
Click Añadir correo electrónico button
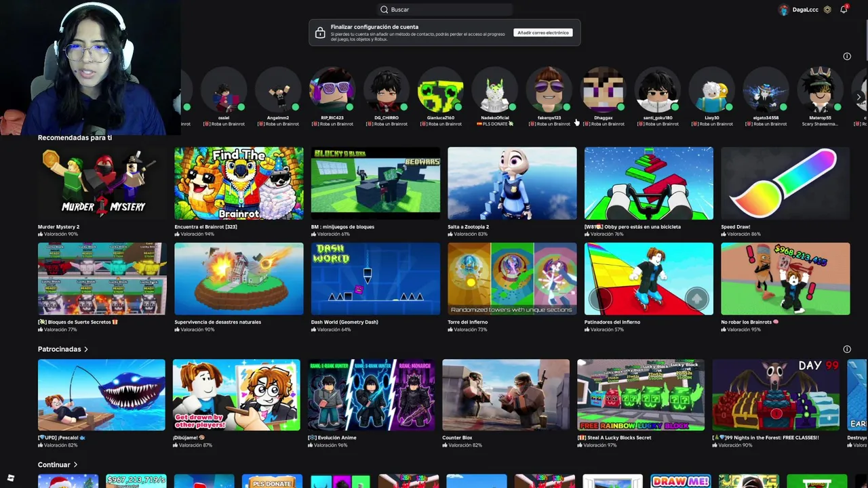(x=542, y=33)
